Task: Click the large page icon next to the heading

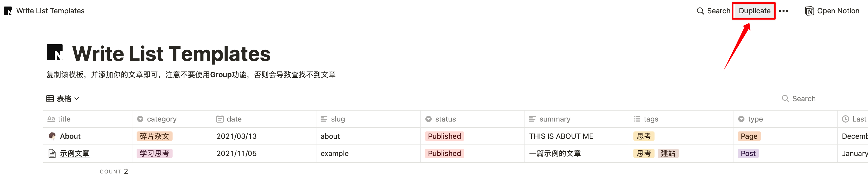Action: 54,52
